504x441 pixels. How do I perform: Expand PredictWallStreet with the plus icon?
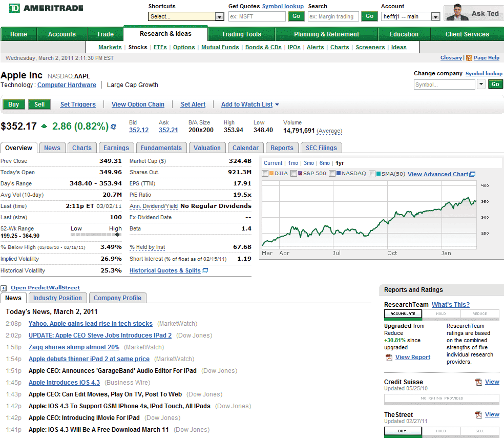(x=4, y=288)
